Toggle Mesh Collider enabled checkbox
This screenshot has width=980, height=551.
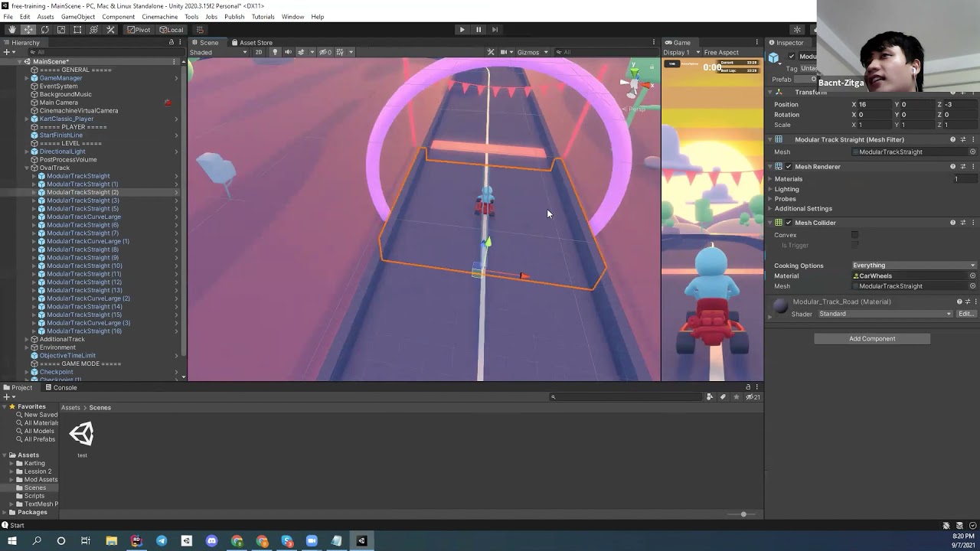pyautogui.click(x=789, y=223)
